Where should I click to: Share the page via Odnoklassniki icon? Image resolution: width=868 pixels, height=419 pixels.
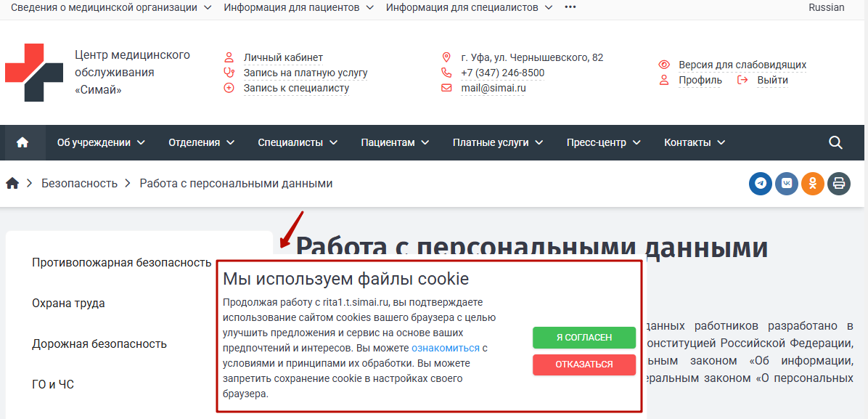[x=813, y=183]
